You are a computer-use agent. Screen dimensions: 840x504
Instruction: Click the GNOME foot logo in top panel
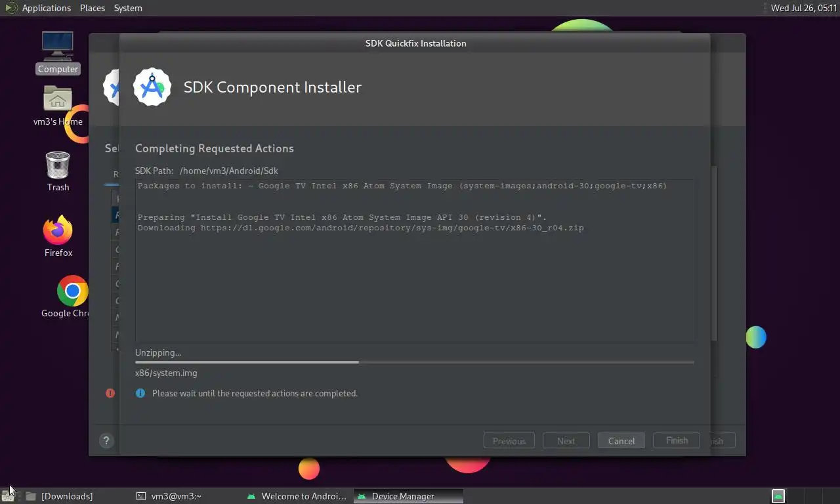click(x=10, y=8)
